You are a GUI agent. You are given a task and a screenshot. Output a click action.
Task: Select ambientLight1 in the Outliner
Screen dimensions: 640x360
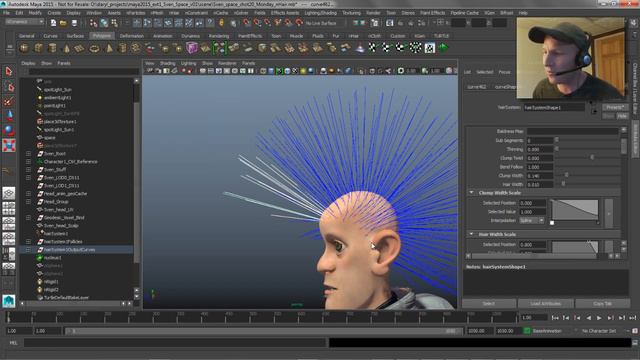(57, 98)
